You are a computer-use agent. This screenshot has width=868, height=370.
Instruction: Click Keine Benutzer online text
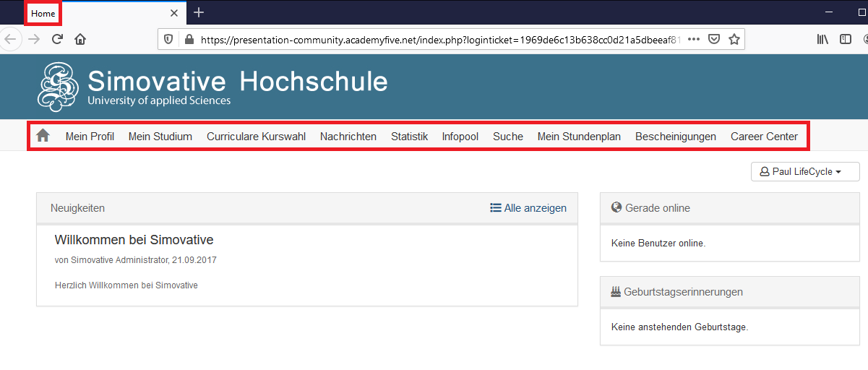pyautogui.click(x=658, y=243)
